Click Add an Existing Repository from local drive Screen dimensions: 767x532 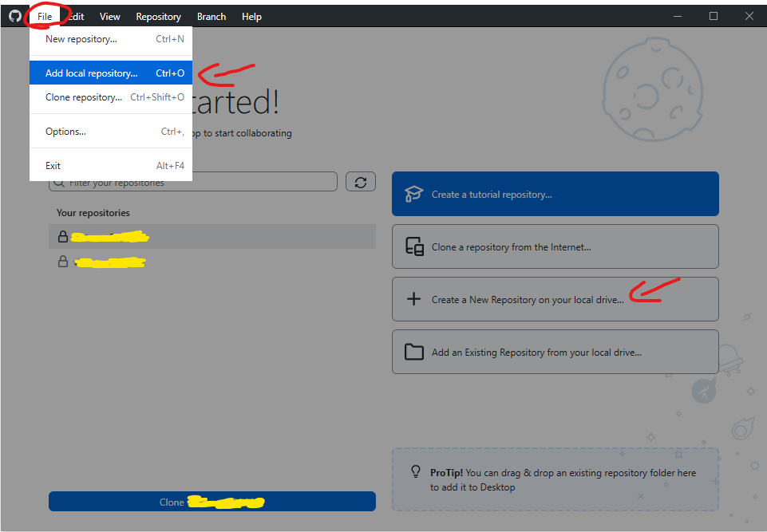pyautogui.click(x=555, y=352)
